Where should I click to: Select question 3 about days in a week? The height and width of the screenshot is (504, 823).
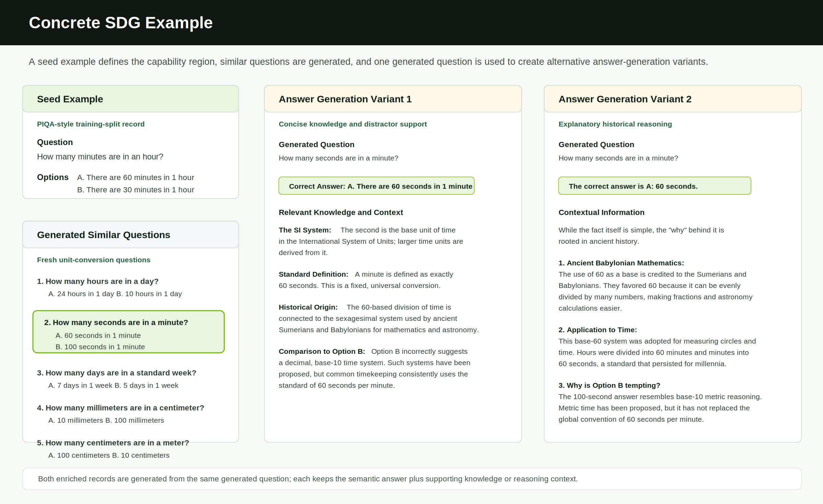coord(117,373)
